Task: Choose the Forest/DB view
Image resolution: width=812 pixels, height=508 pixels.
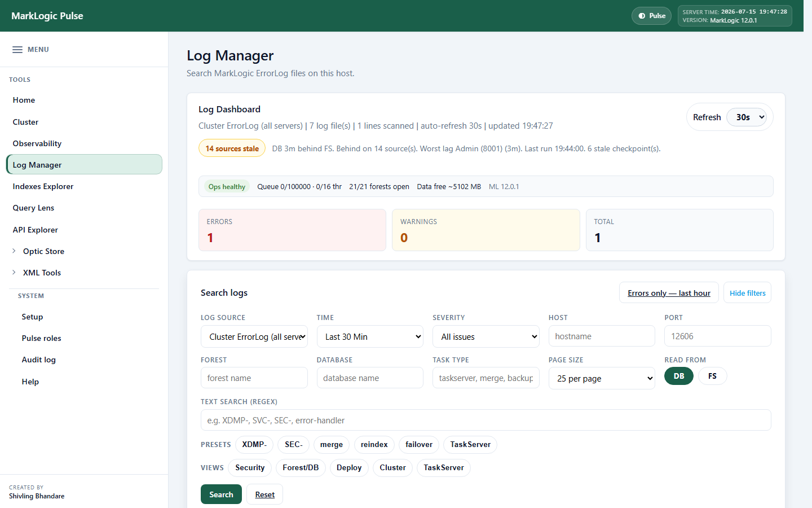Action: click(x=301, y=468)
